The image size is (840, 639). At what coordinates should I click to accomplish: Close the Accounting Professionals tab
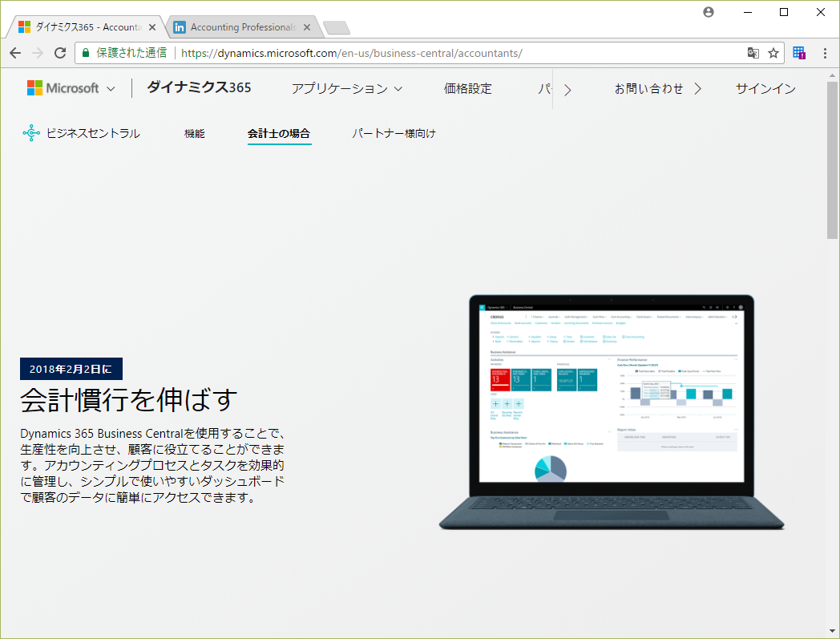point(307,26)
